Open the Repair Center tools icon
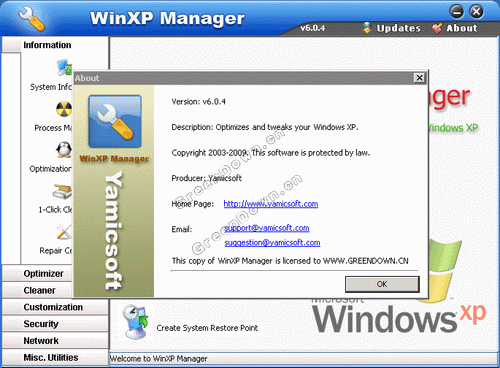500x368 pixels. tap(64, 232)
